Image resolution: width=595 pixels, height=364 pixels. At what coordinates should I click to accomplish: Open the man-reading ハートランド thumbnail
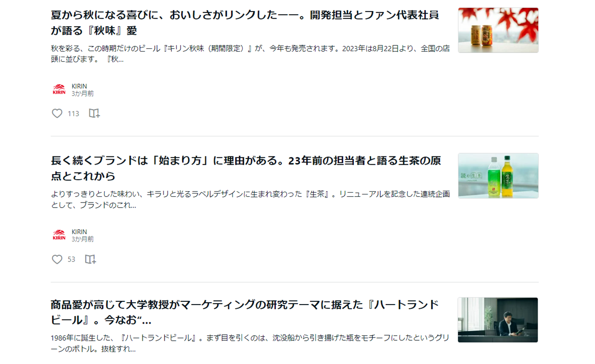pos(498,320)
